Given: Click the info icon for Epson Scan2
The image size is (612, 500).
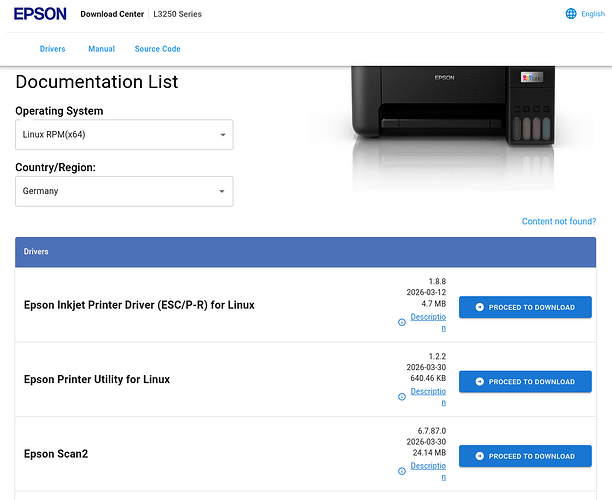Looking at the screenshot, I should coord(402,472).
